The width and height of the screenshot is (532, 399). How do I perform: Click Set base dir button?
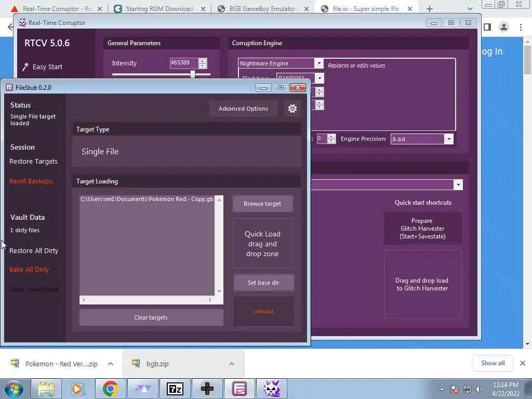(x=263, y=283)
